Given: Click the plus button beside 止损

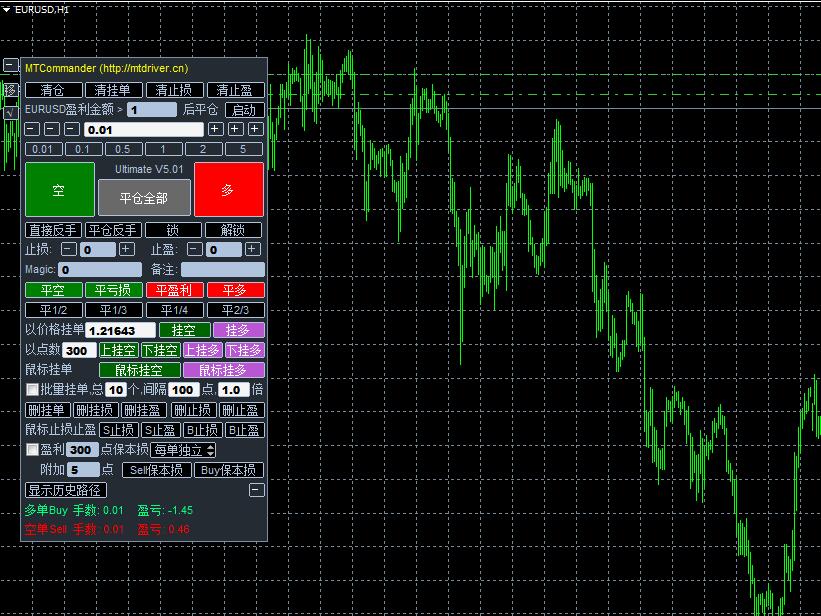Looking at the screenshot, I should pyautogui.click(x=126, y=250).
